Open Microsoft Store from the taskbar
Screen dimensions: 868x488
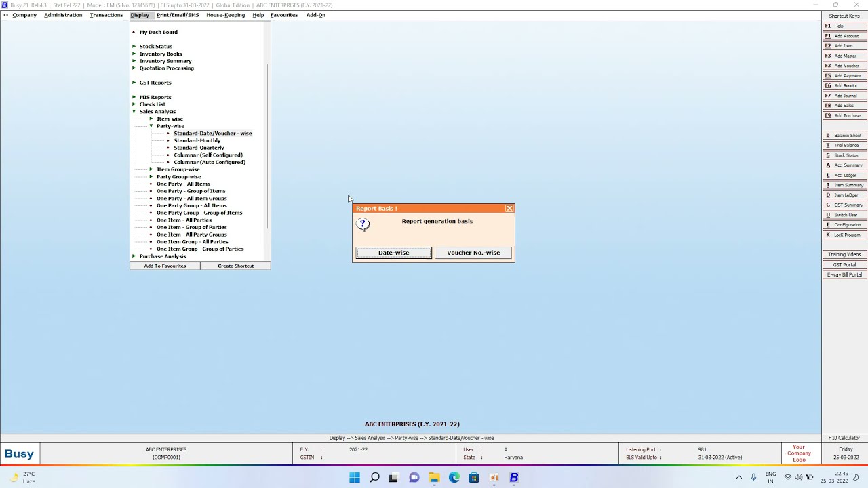coord(474,478)
